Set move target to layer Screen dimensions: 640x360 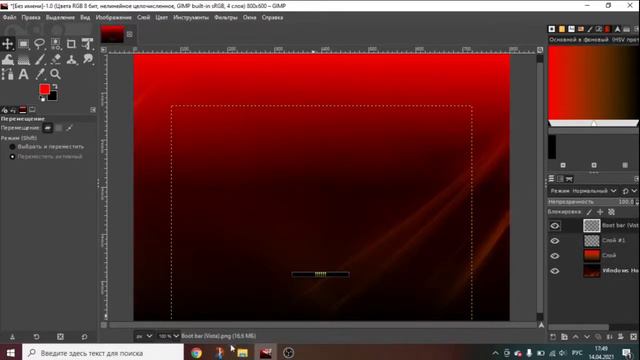(x=48, y=128)
